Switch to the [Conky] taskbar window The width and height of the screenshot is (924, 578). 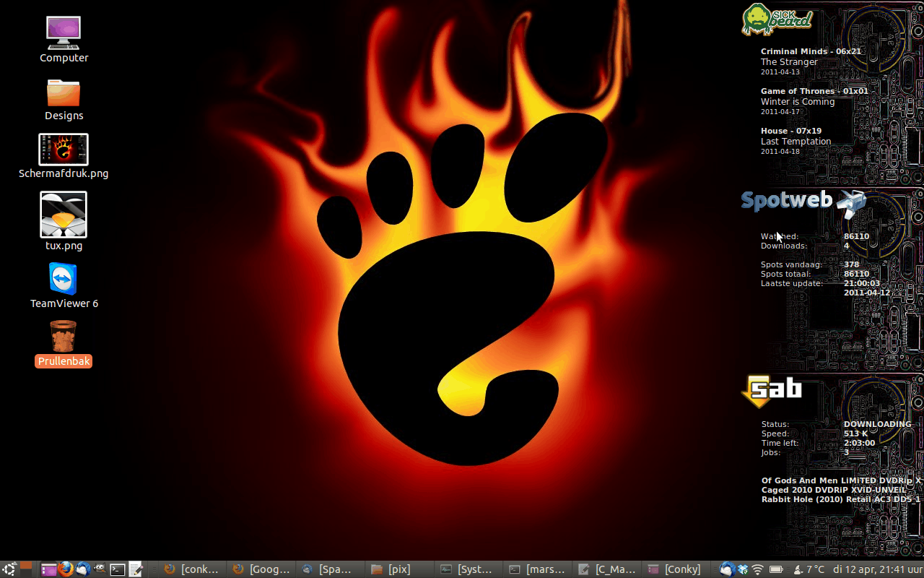[676, 569]
